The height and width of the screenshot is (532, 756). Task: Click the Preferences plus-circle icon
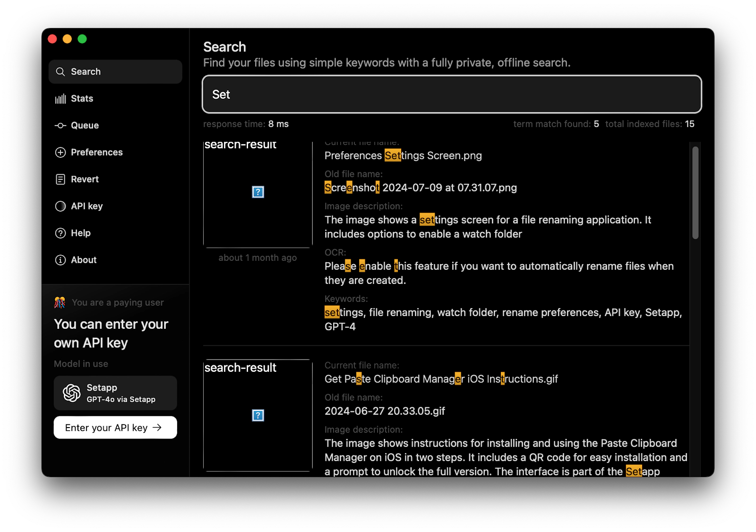(x=60, y=152)
